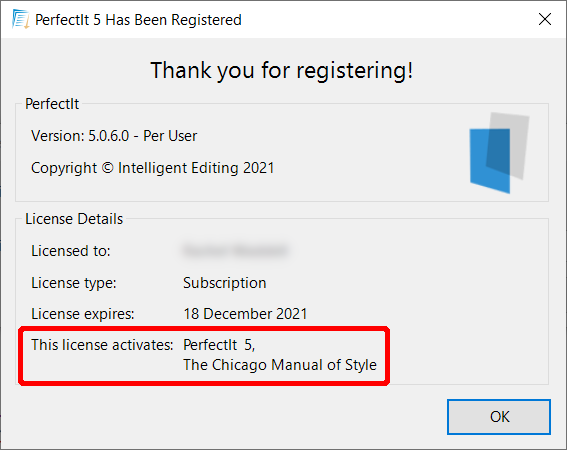Click the version text 5.0.6.0 - Per User
567x450 pixels.
point(114,136)
